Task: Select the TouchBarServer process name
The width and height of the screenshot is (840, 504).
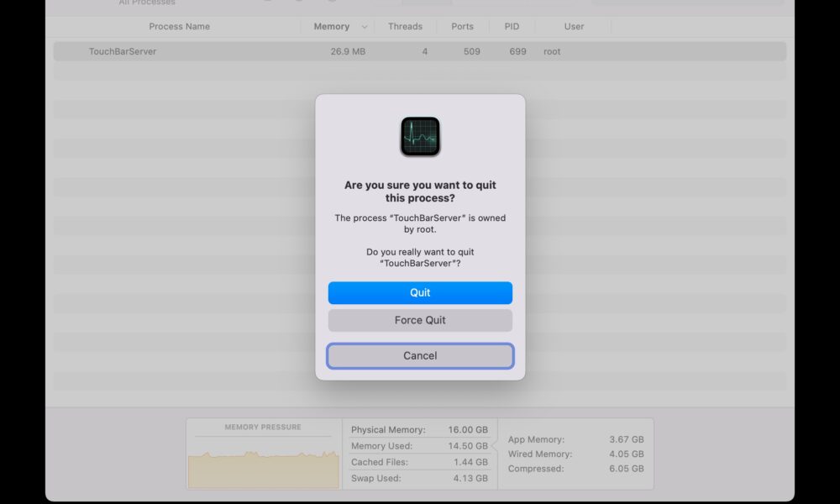Action: pos(123,51)
